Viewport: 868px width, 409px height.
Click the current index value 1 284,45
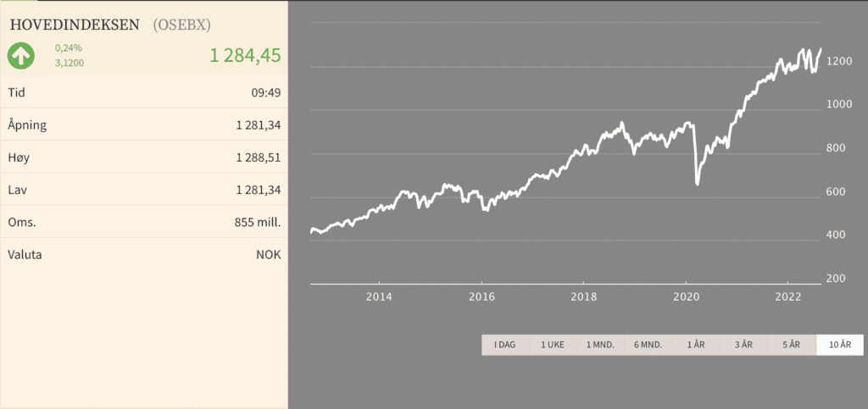[245, 56]
